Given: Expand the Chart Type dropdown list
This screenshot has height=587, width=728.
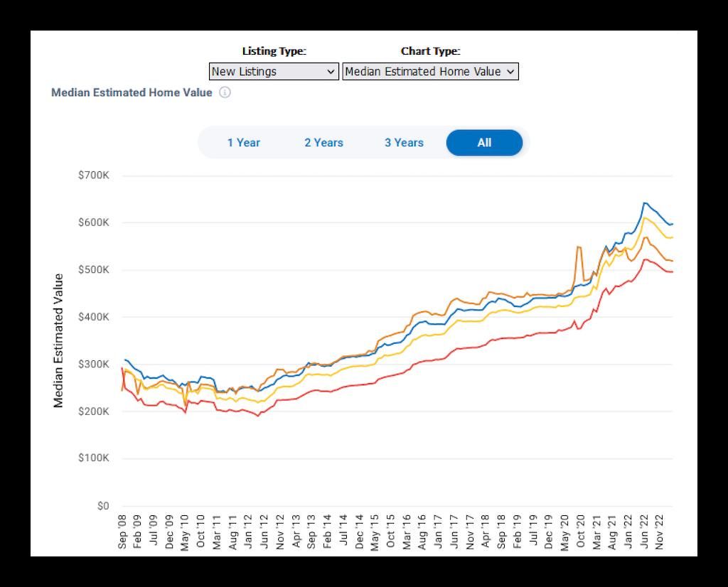Looking at the screenshot, I should coord(511,71).
